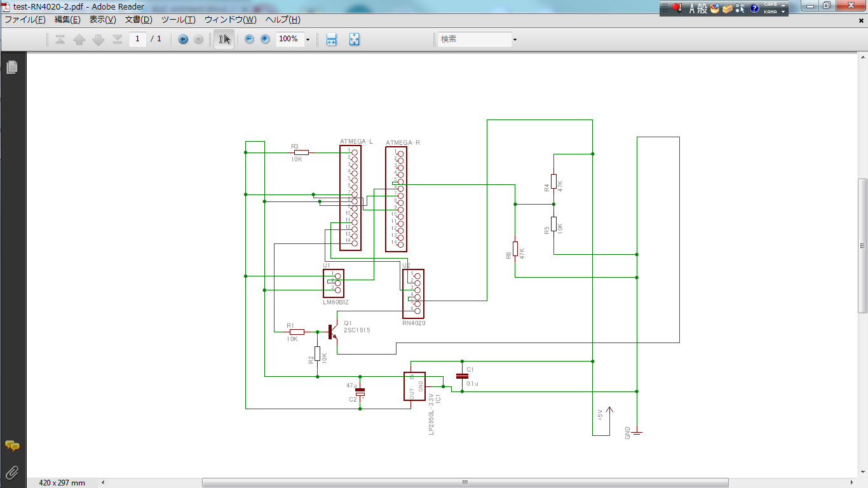Toggle the Select text tool
Viewport: 868px width, 488px height.
pyautogui.click(x=224, y=39)
